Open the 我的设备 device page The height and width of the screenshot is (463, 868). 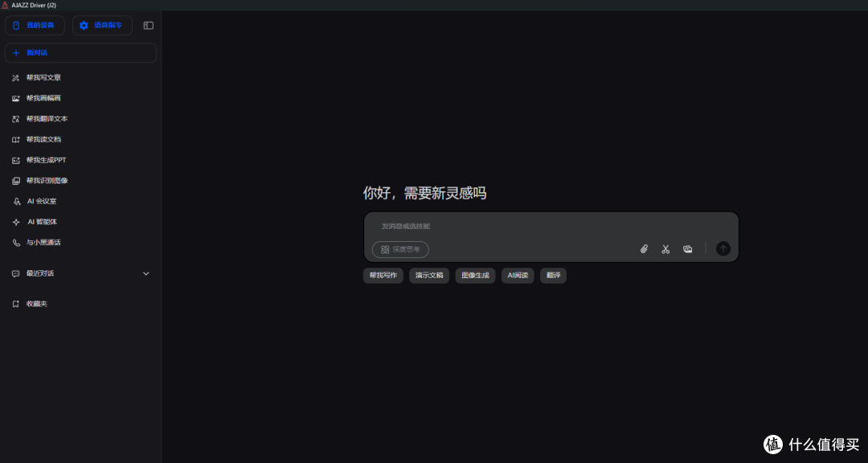pyautogui.click(x=35, y=26)
